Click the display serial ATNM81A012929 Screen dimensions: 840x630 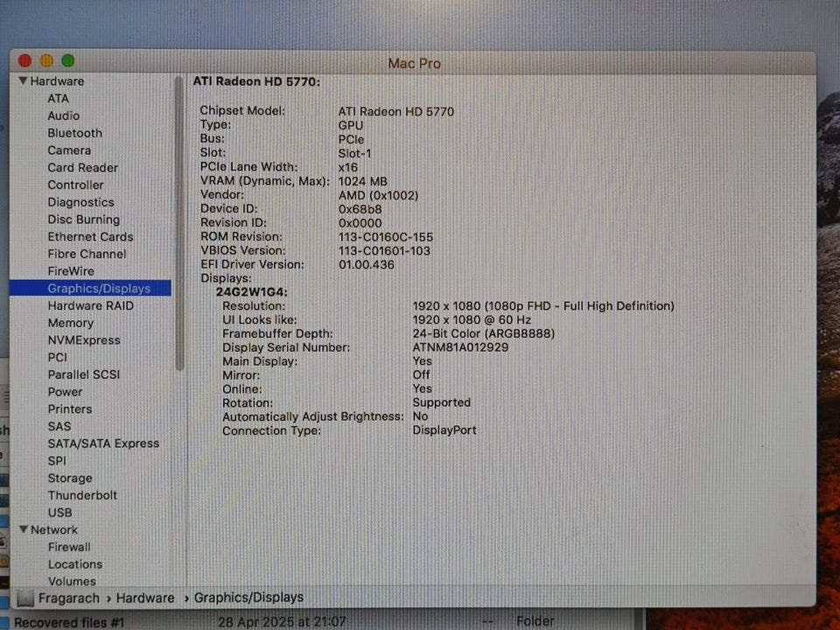click(460, 347)
